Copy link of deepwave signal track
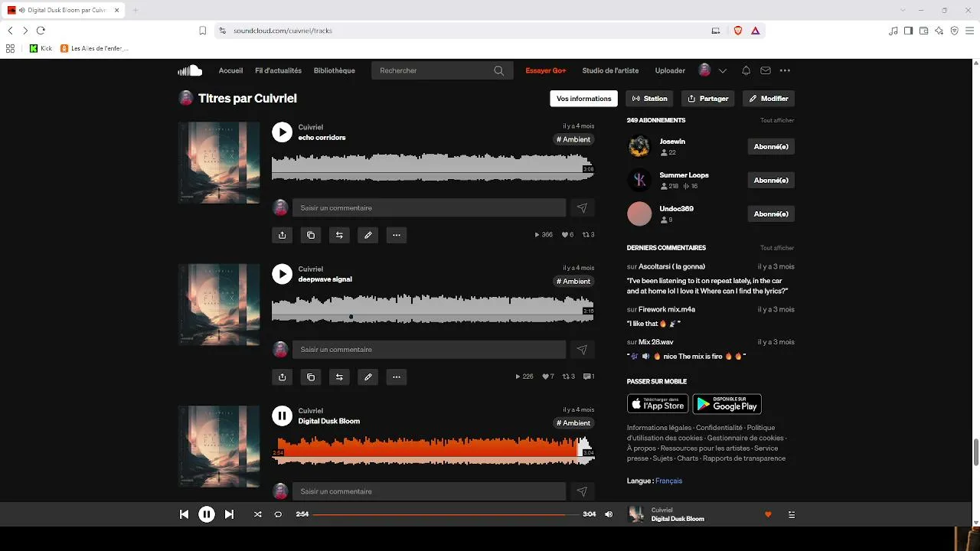 click(311, 377)
